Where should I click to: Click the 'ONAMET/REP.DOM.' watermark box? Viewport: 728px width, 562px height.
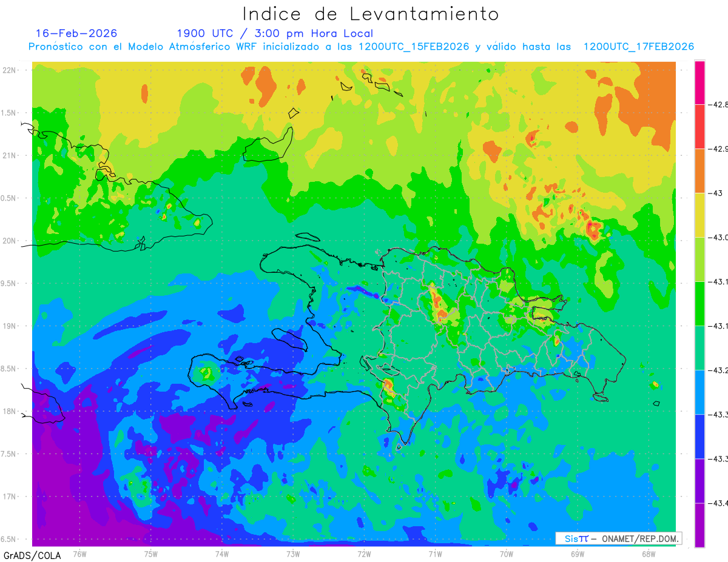(619, 538)
